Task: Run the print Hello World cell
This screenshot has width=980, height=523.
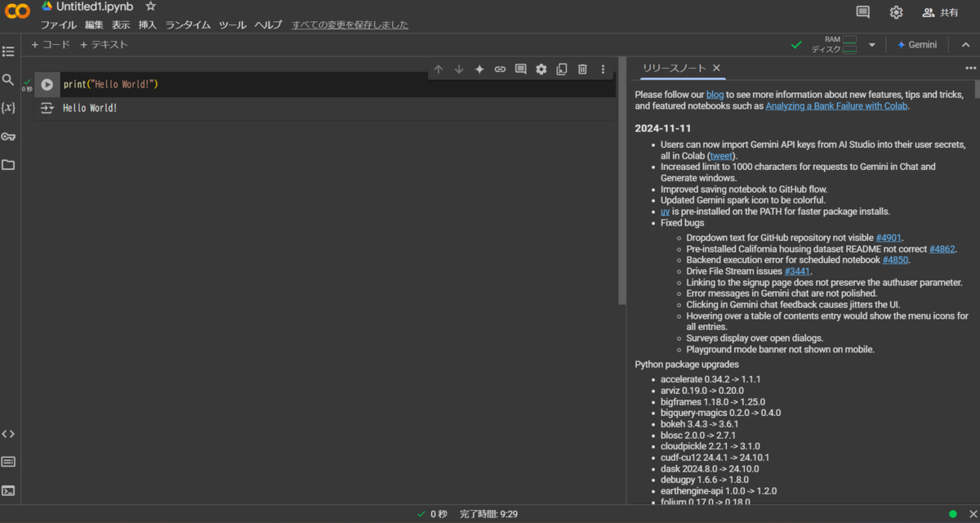Action: pos(47,84)
